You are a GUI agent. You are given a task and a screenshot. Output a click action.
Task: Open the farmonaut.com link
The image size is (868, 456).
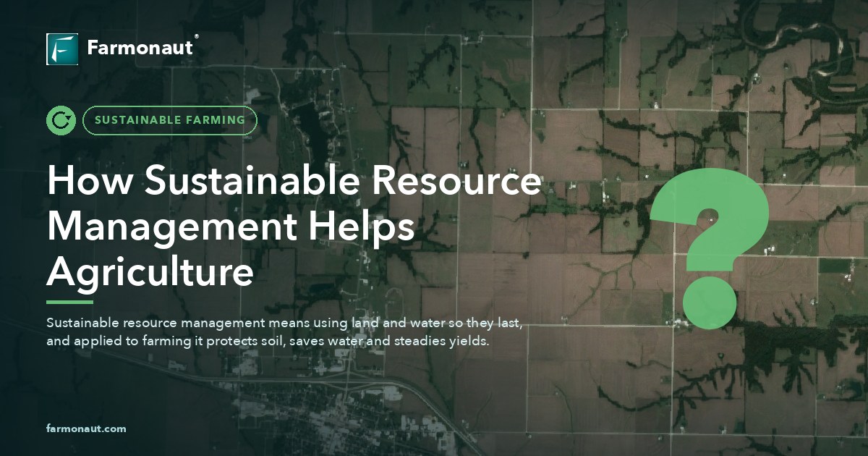(x=86, y=428)
